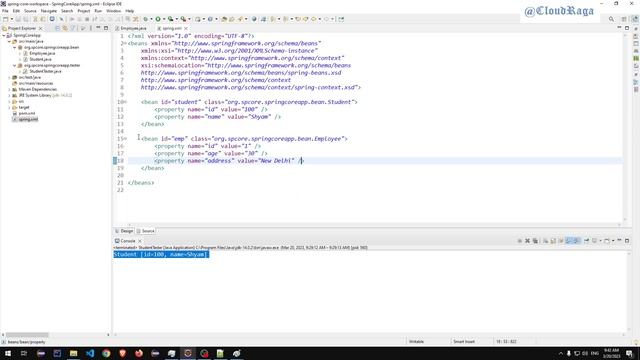Select src/main/resources folder
The height and width of the screenshot is (360, 640).
point(36,83)
